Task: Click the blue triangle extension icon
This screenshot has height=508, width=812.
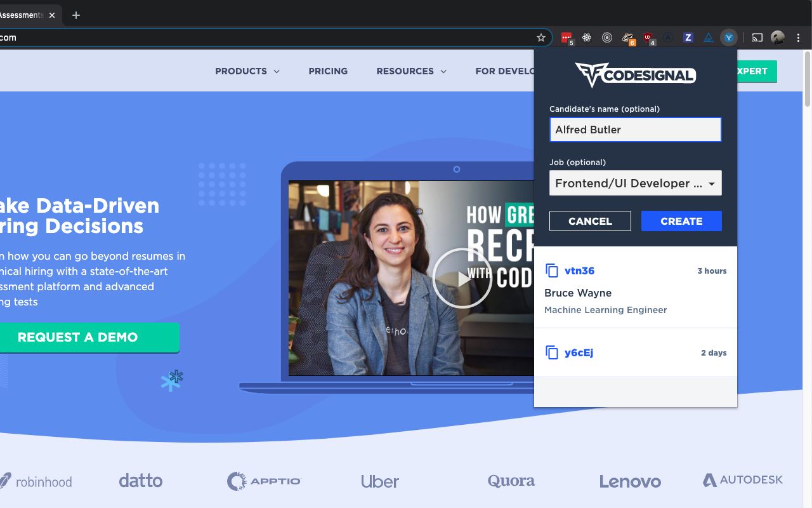Action: pos(709,37)
